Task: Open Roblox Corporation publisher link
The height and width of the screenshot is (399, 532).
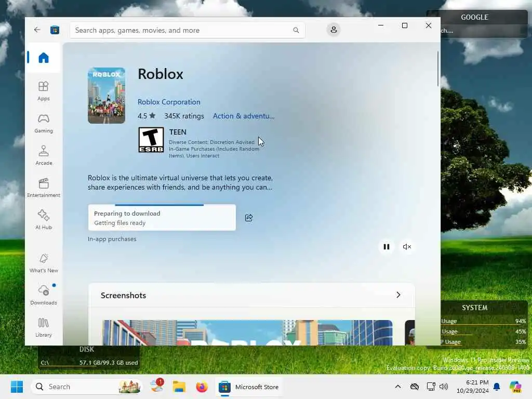Action: click(x=169, y=102)
